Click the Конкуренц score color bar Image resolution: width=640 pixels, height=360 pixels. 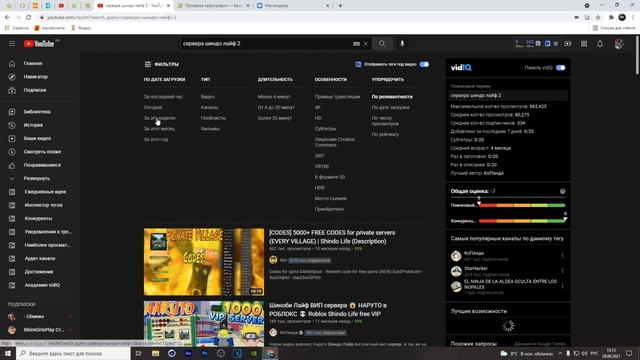[522, 221]
